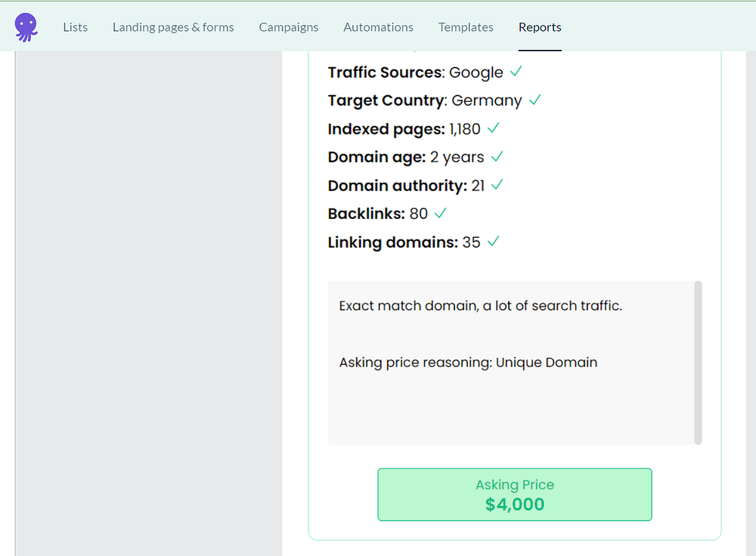Open the Templates page
Image resolution: width=756 pixels, height=556 pixels.
(x=466, y=27)
